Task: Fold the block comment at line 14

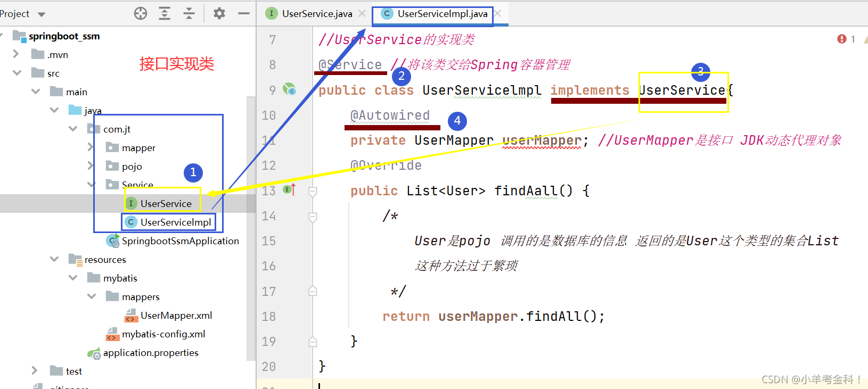Action: pyautogui.click(x=313, y=217)
